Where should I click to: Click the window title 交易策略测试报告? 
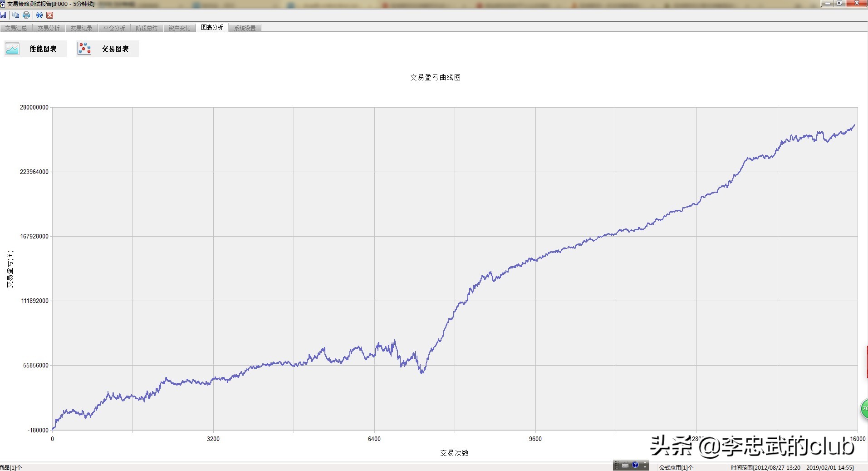pyautogui.click(x=51, y=4)
